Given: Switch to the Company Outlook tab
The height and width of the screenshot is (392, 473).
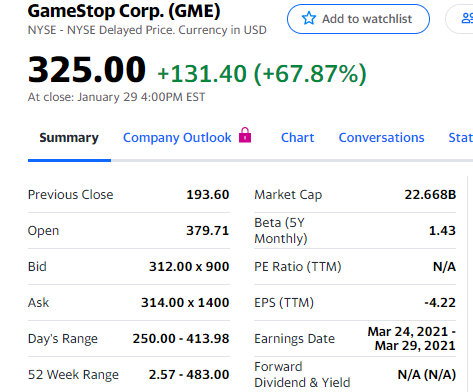Looking at the screenshot, I should pyautogui.click(x=177, y=138).
